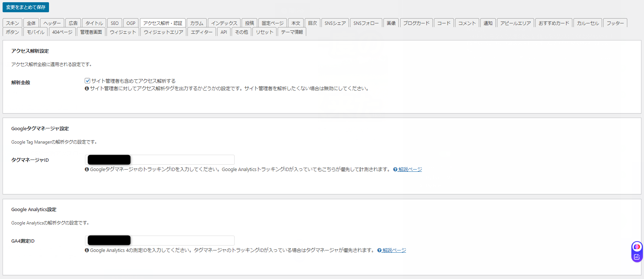Click info icon before サイト管理者に対して description
Image resolution: width=644 pixels, height=279 pixels.
[87, 89]
